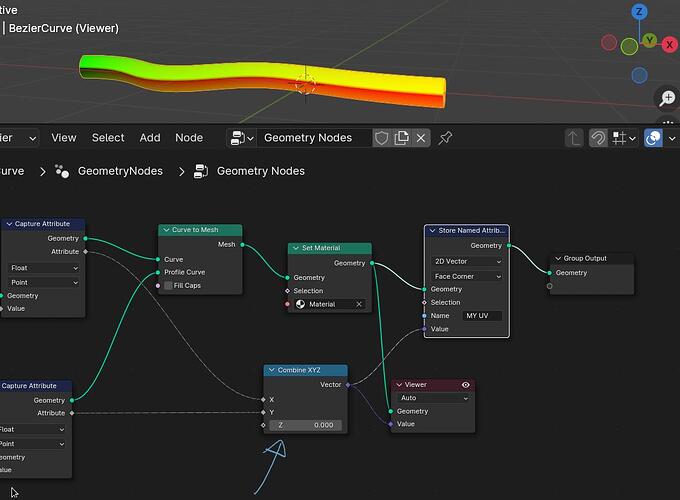Toggle the pin node tree icon

(445, 138)
